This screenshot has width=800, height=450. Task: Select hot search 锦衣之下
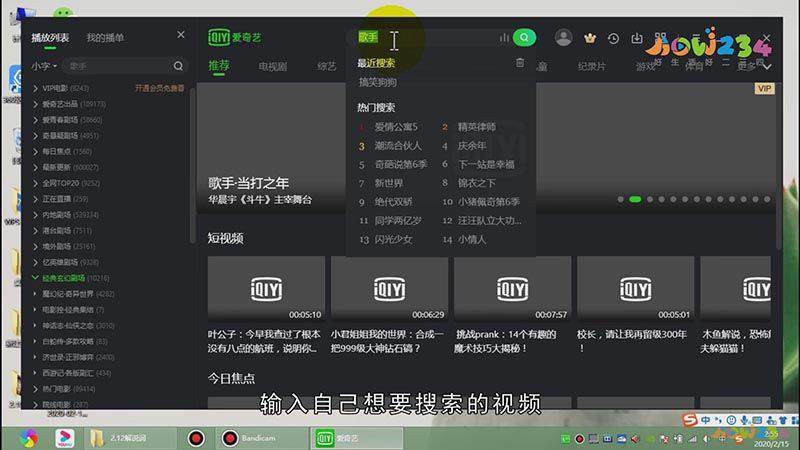pos(477,183)
